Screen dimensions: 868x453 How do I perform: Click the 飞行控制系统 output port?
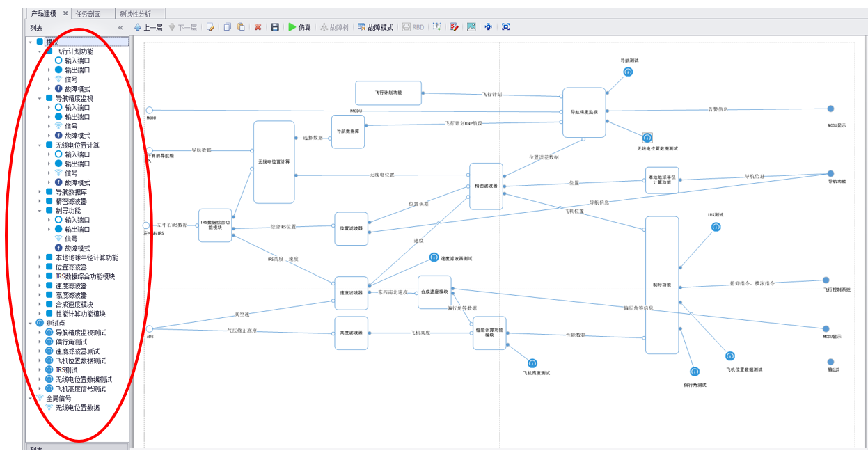click(x=826, y=280)
